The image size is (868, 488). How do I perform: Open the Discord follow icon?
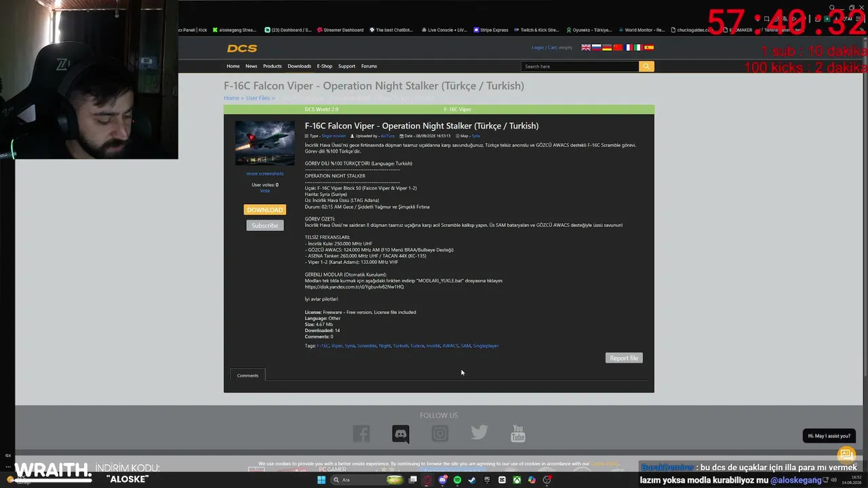point(401,433)
